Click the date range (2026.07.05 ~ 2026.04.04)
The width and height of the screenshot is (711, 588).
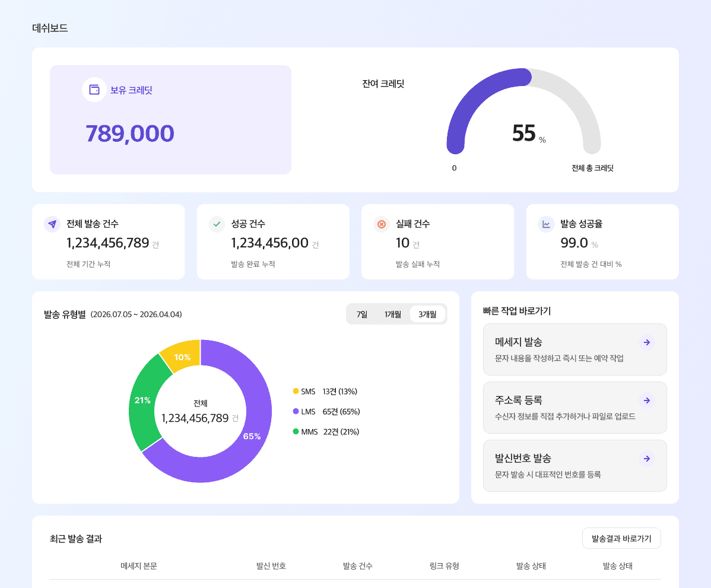pyautogui.click(x=136, y=314)
